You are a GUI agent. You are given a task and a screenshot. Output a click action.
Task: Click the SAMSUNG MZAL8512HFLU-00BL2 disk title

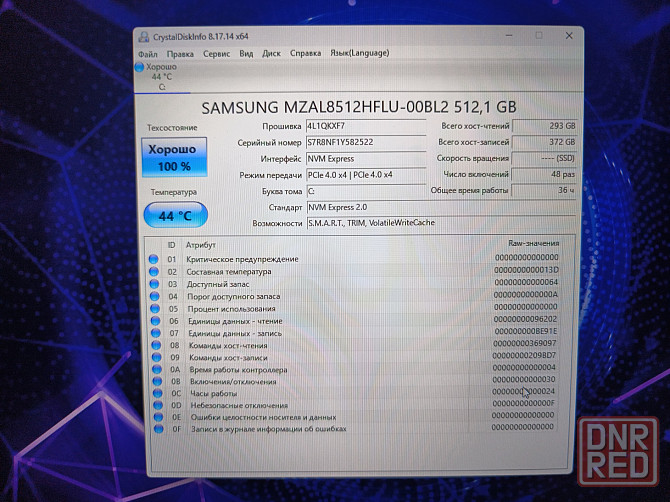click(x=359, y=107)
